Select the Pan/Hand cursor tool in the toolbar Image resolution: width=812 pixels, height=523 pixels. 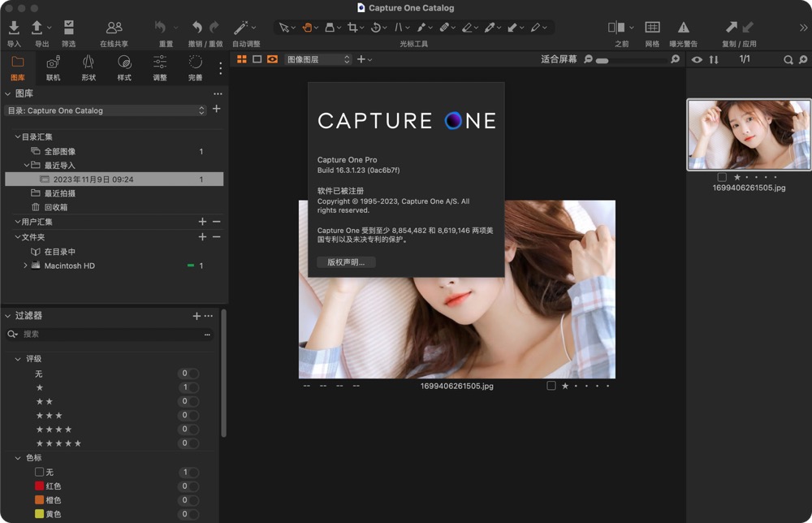[307, 28]
